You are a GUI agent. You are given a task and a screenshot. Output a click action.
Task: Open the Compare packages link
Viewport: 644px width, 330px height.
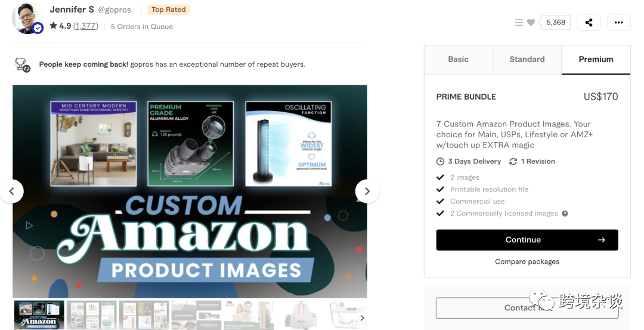[527, 262]
